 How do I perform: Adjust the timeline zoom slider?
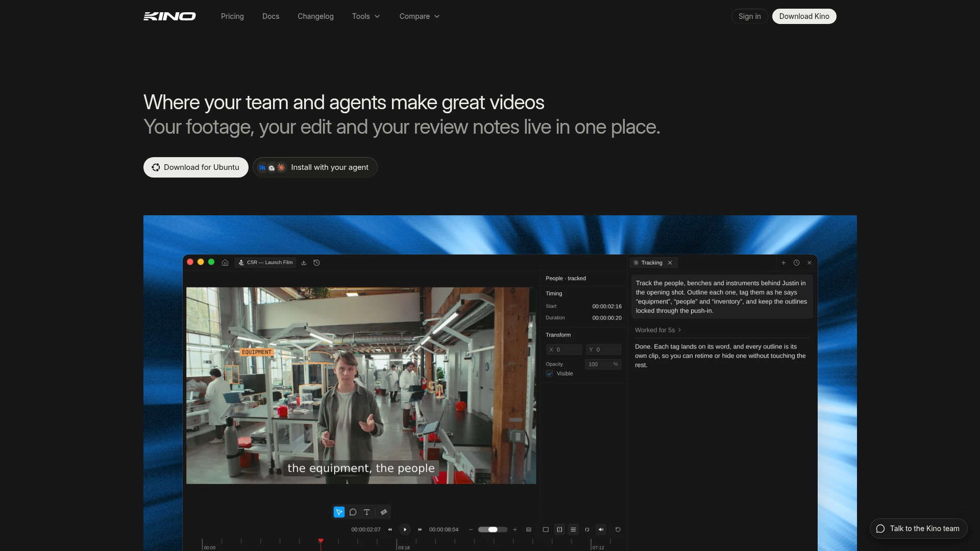(x=493, y=530)
